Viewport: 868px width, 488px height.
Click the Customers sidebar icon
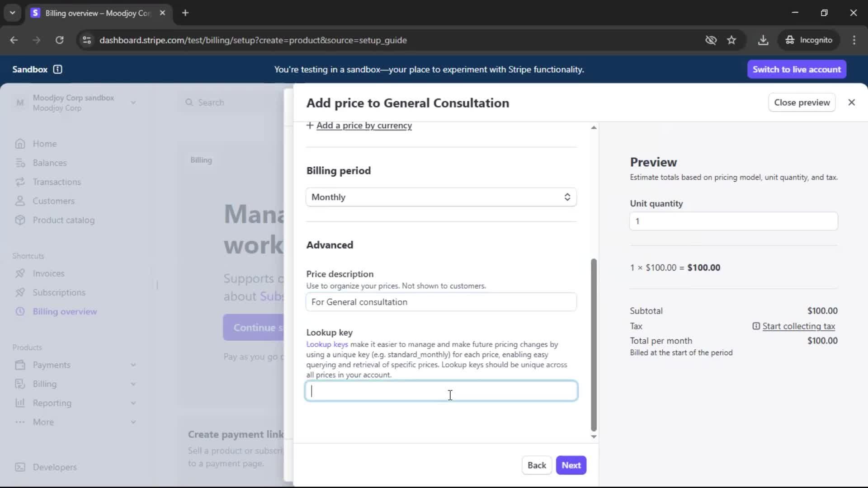point(20,201)
